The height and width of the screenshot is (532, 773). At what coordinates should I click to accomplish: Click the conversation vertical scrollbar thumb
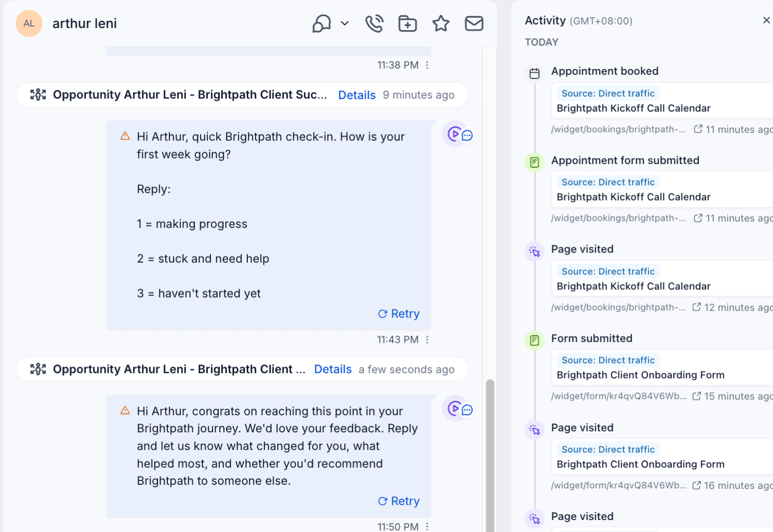[x=490, y=456]
